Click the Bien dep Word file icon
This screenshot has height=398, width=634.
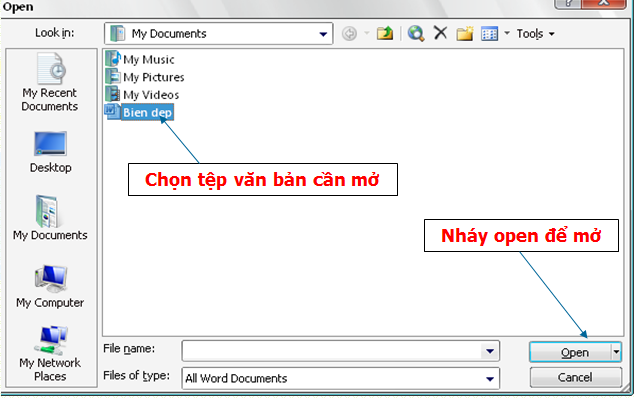click(x=112, y=112)
